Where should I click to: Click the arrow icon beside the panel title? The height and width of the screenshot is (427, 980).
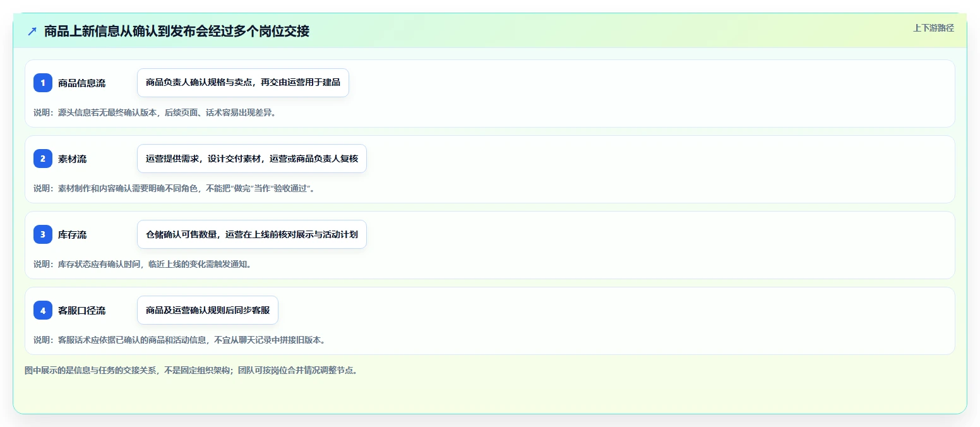click(32, 31)
